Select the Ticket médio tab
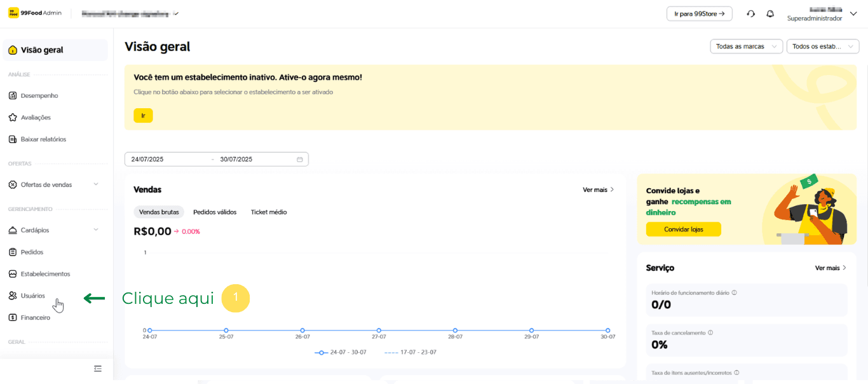The width and height of the screenshot is (868, 384). coord(268,212)
